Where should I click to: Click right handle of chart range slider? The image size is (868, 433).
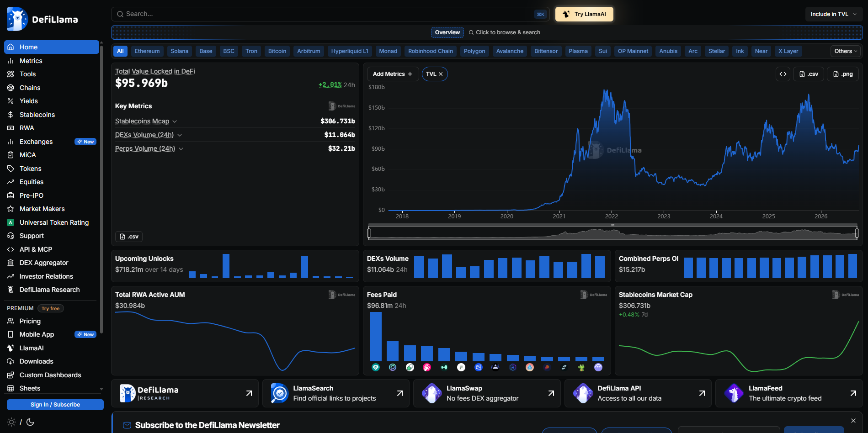(857, 233)
